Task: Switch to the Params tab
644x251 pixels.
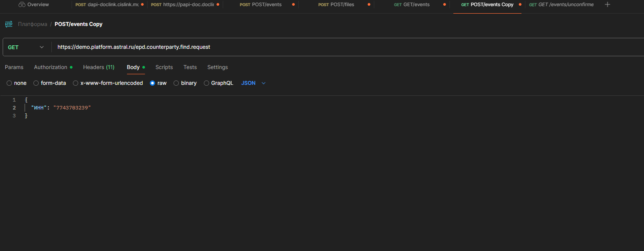Action: pyautogui.click(x=14, y=67)
